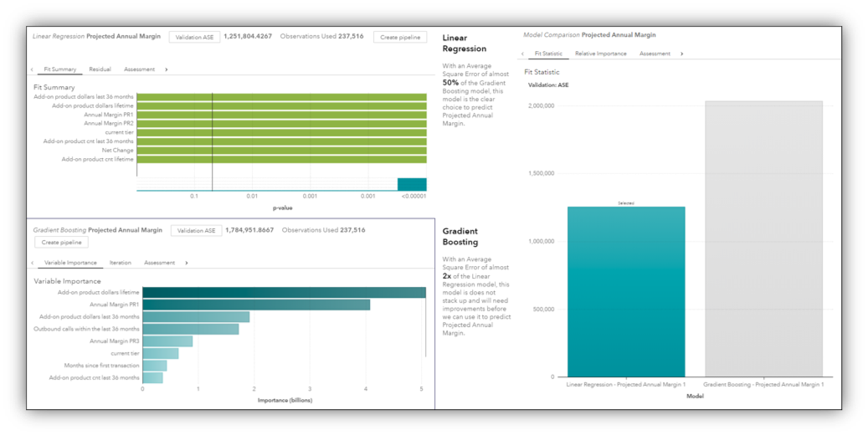
Task: Click the right chevron after Model Comparison Assessment tab
Action: pos(681,54)
